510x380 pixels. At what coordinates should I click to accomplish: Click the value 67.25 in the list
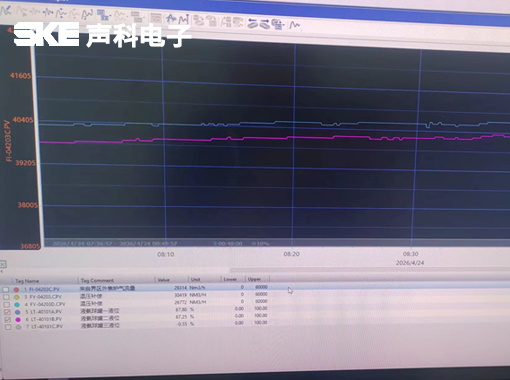click(181, 317)
